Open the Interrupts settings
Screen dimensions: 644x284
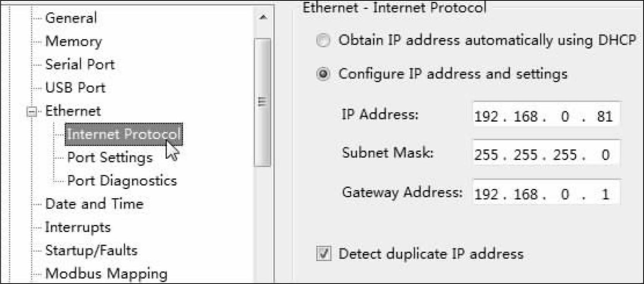tap(78, 227)
